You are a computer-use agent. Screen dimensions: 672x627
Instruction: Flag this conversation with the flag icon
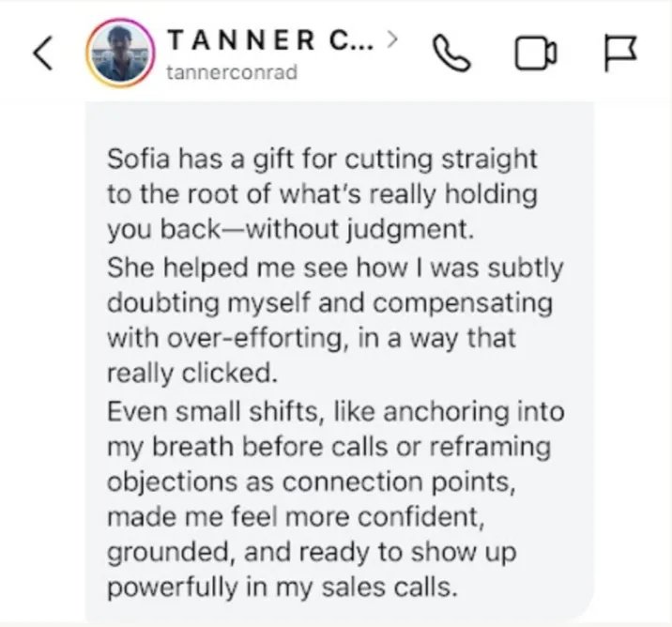(x=620, y=54)
